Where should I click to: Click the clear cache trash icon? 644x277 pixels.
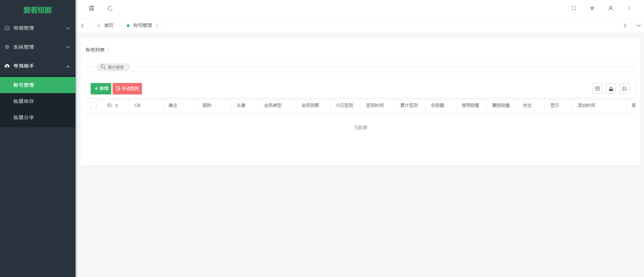point(592,8)
